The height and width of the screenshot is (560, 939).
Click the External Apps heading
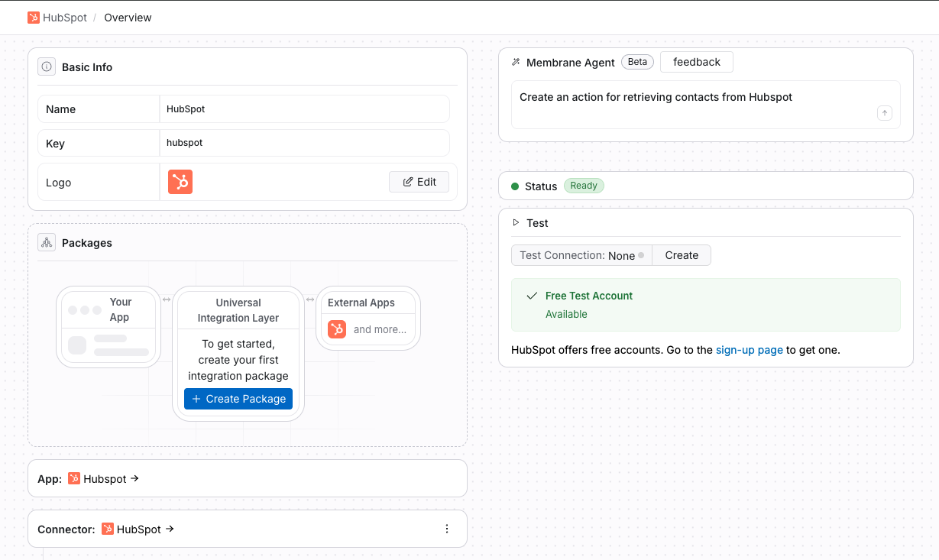(361, 303)
